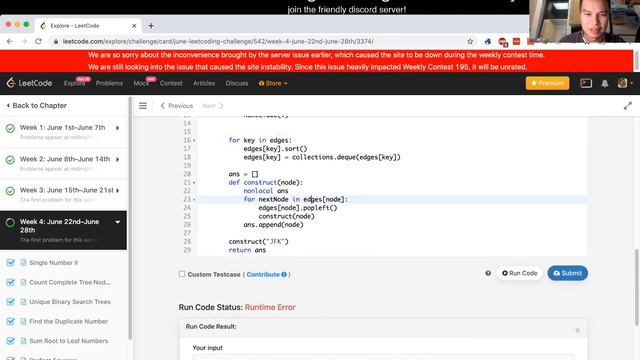The image size is (640, 360).
Task: Open the notifications bell
Action: 605,83
